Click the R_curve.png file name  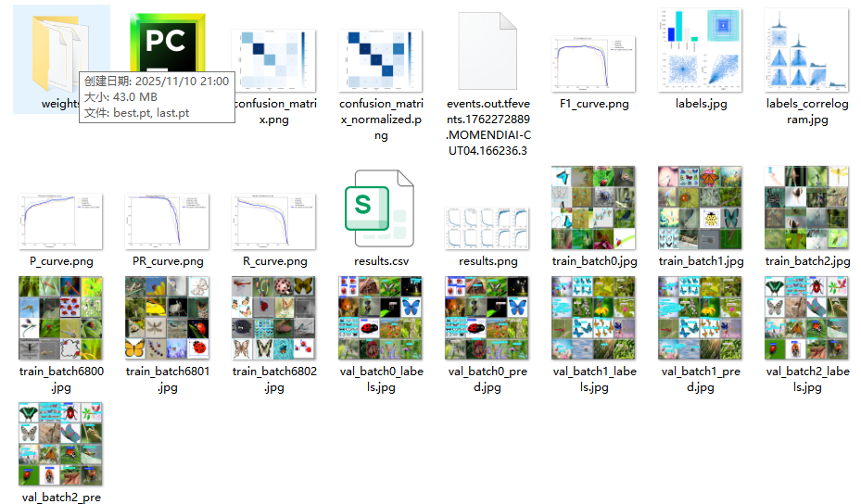(274, 261)
